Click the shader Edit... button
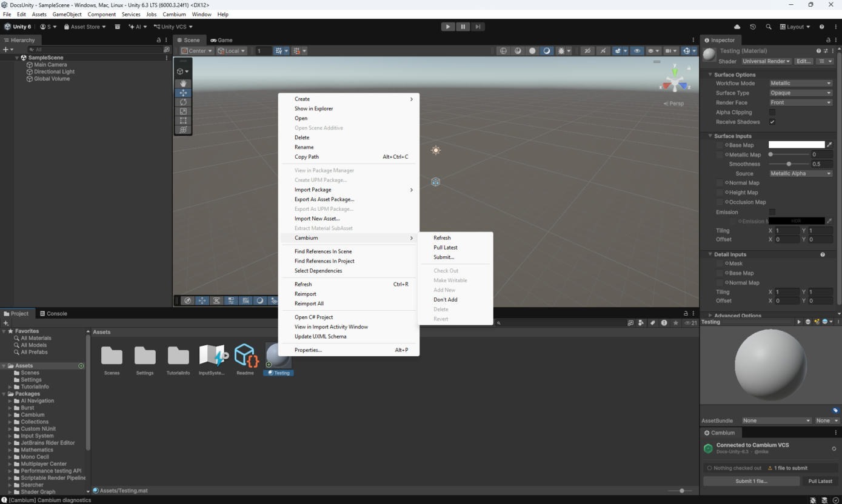842x504 pixels. click(x=803, y=61)
